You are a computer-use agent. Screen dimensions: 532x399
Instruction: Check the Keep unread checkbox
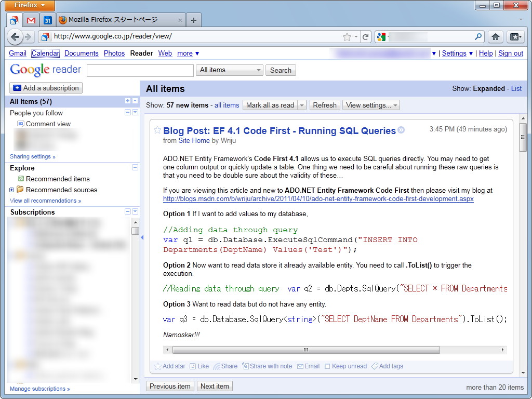[x=327, y=366]
